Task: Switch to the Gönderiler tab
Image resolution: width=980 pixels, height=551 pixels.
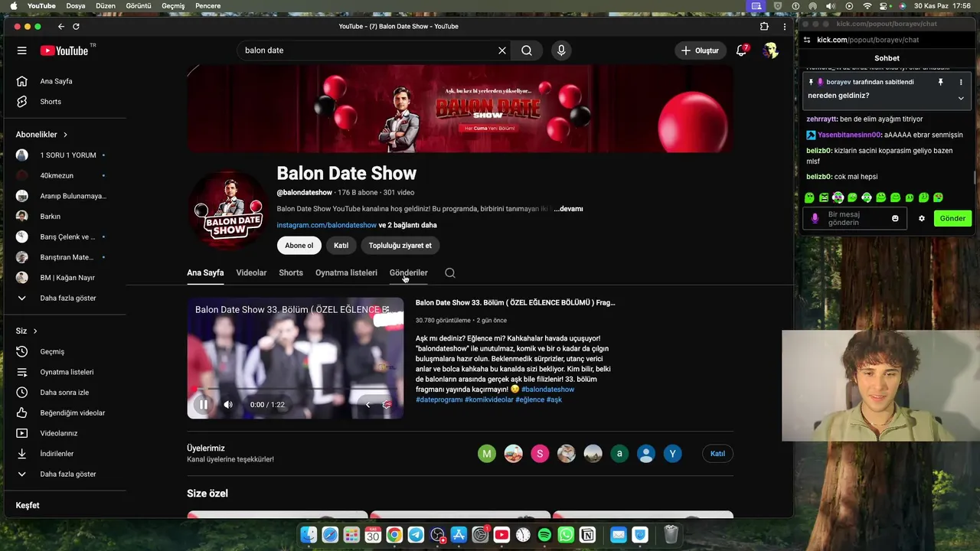Action: click(x=408, y=273)
